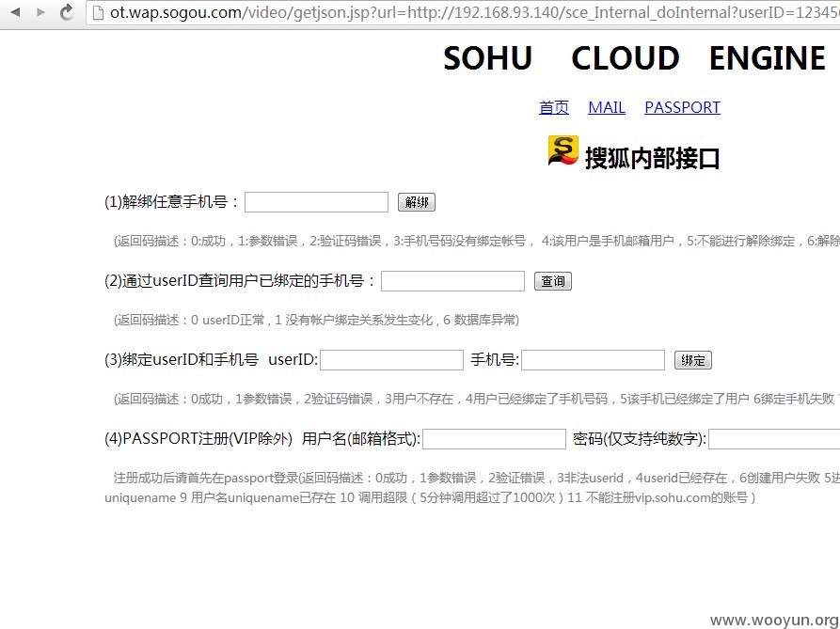840x629 pixels.
Task: Open the PASSPORT link
Action: tap(682, 107)
